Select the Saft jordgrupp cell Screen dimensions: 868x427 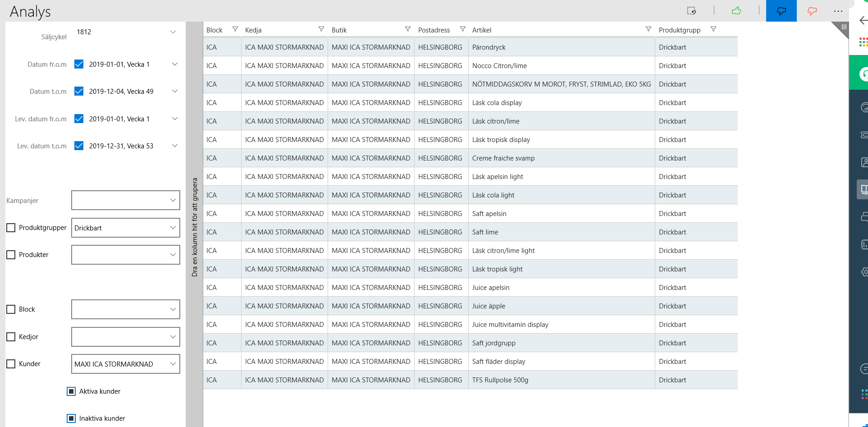tap(562, 343)
